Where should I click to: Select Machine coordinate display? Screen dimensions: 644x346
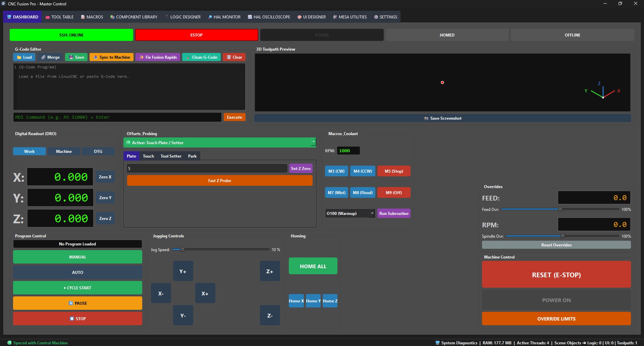click(x=64, y=152)
